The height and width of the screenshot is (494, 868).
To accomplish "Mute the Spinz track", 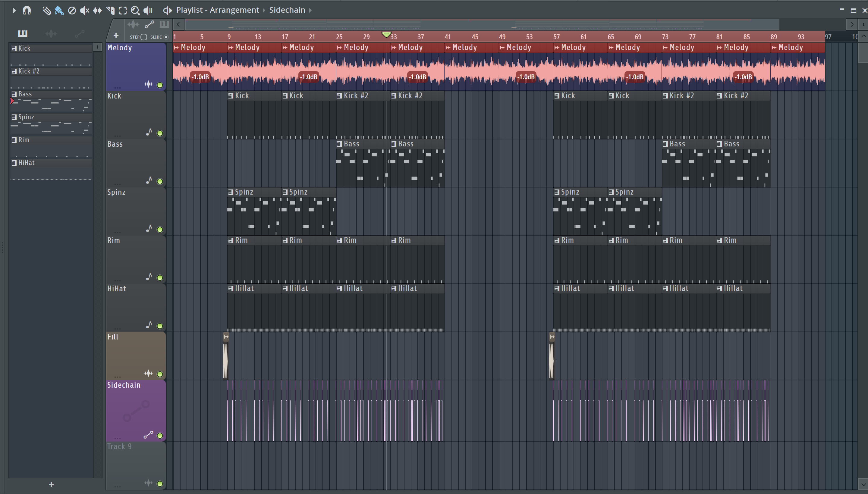I will click(160, 229).
